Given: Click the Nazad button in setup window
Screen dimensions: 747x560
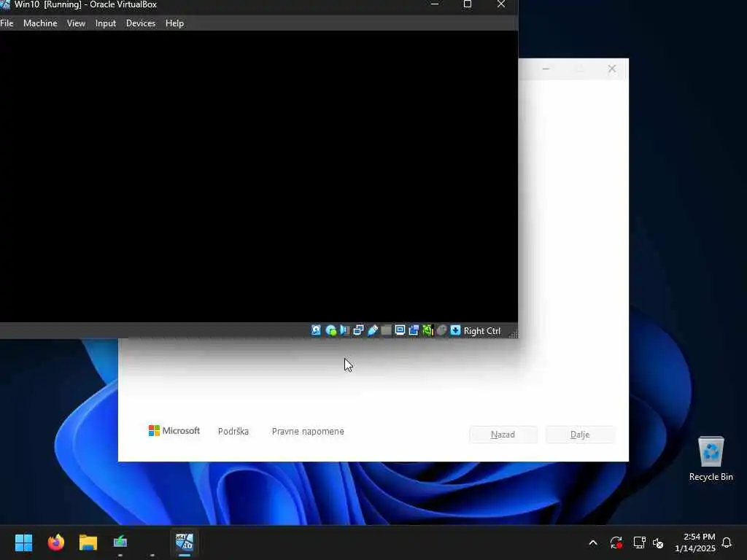Looking at the screenshot, I should point(503,435).
